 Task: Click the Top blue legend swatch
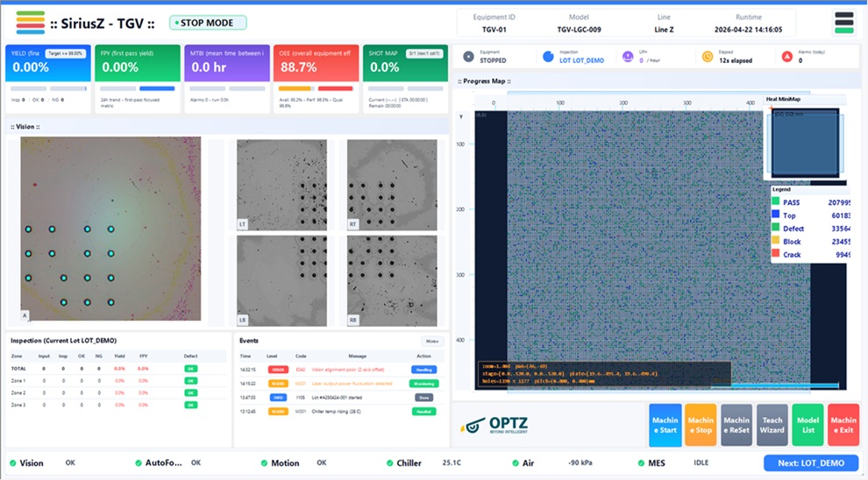776,215
